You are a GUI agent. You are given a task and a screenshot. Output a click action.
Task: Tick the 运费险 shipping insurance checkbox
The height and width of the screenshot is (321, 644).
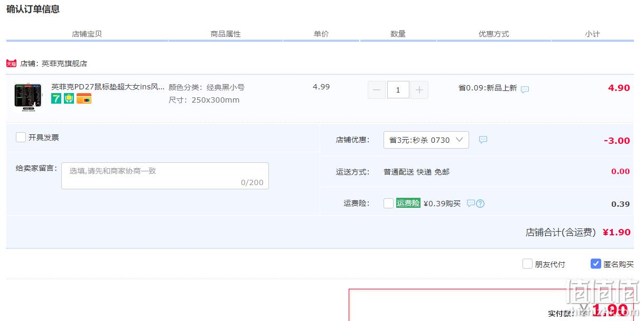click(x=388, y=204)
